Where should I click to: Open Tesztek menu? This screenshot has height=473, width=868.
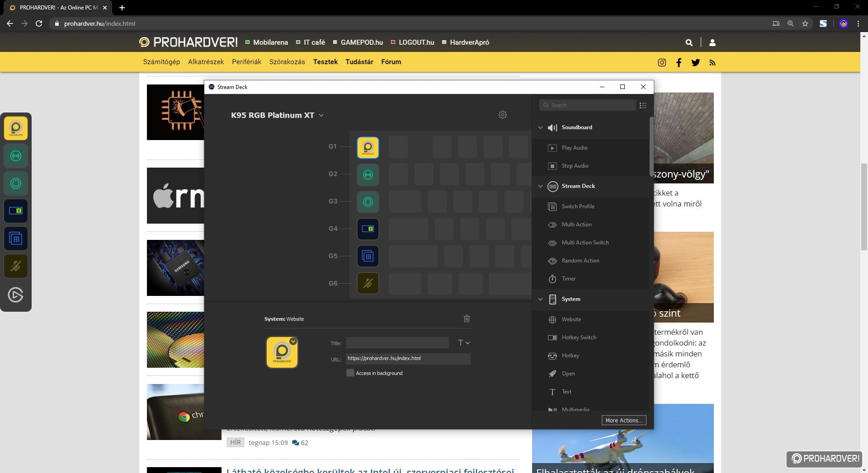click(325, 62)
